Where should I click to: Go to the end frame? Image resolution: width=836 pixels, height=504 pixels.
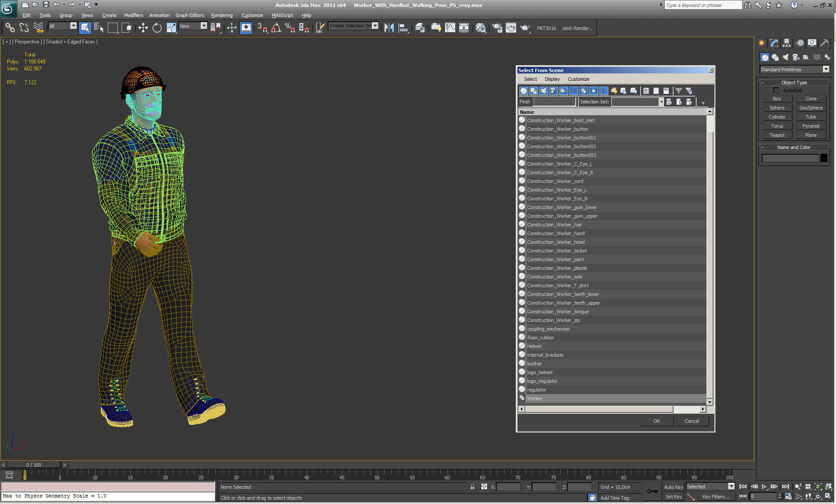click(x=785, y=487)
